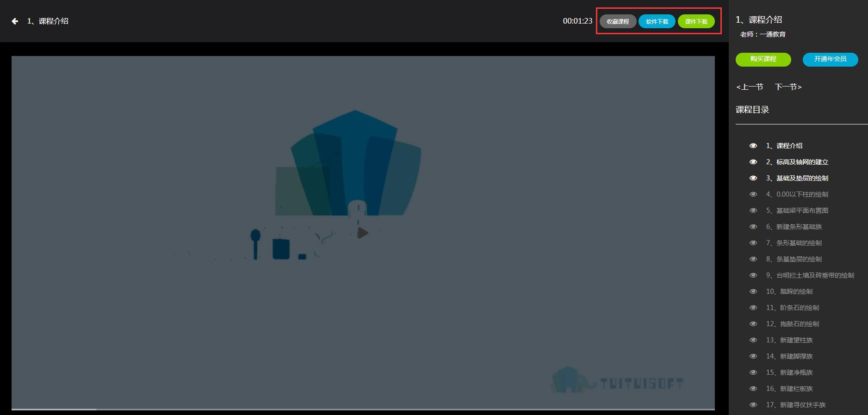The image size is (868, 415).
Task: Click the 00:01:23 elapsed time
Action: pos(577,21)
